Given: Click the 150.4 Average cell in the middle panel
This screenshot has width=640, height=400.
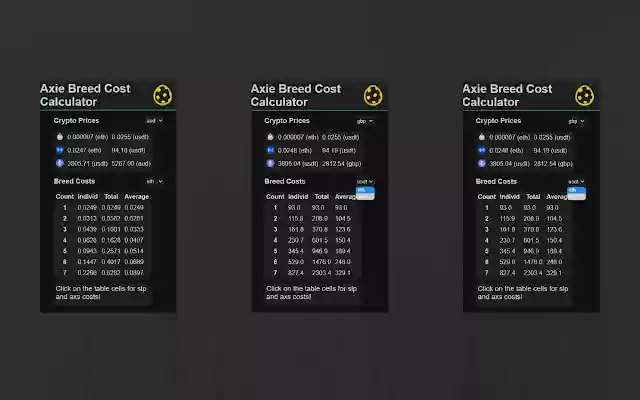Looking at the screenshot, I should click(x=342, y=240).
